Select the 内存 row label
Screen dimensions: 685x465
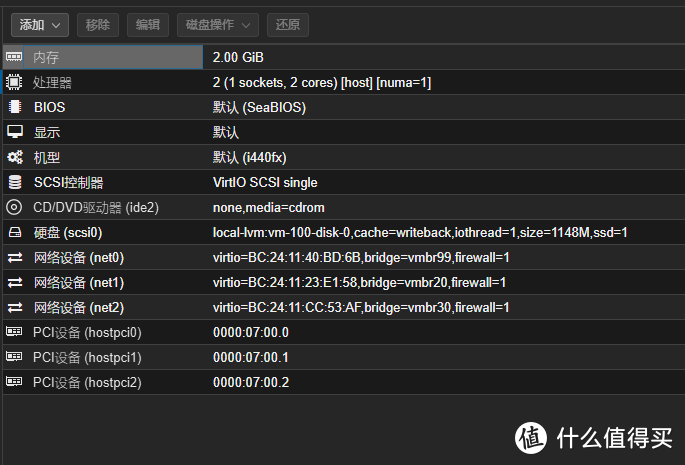coord(46,57)
